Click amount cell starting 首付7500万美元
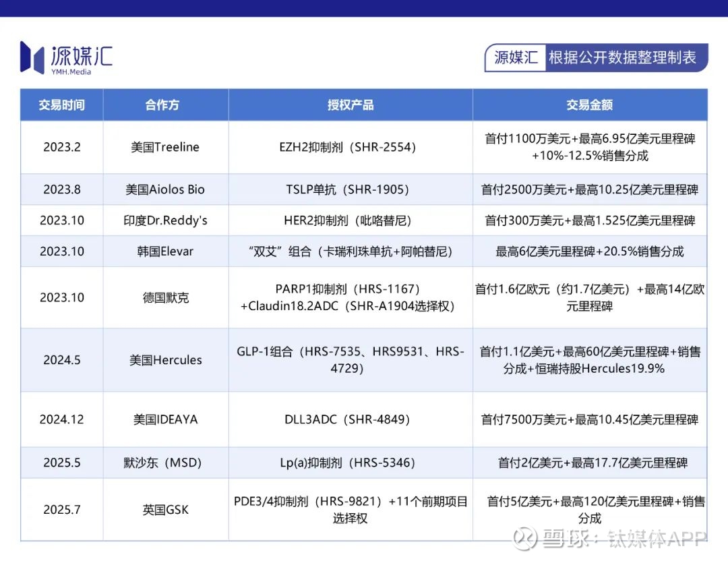 click(x=590, y=419)
